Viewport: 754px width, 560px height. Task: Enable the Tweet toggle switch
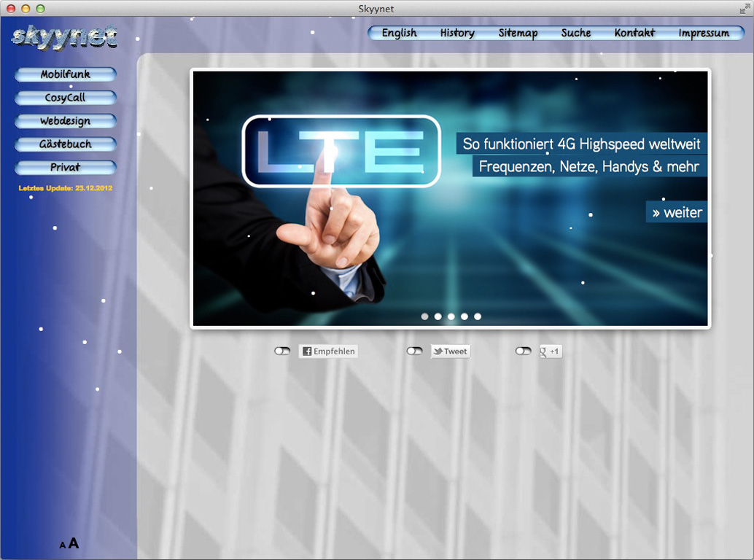pos(414,351)
